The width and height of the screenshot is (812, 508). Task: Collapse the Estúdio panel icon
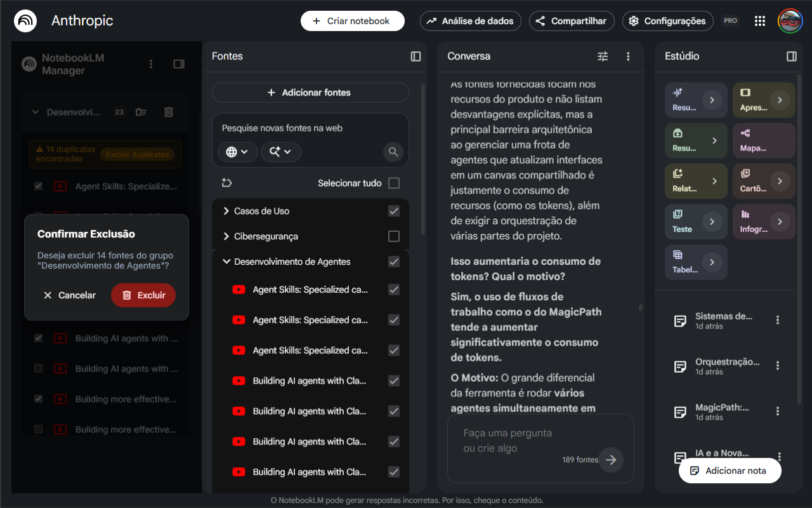pyautogui.click(x=791, y=56)
